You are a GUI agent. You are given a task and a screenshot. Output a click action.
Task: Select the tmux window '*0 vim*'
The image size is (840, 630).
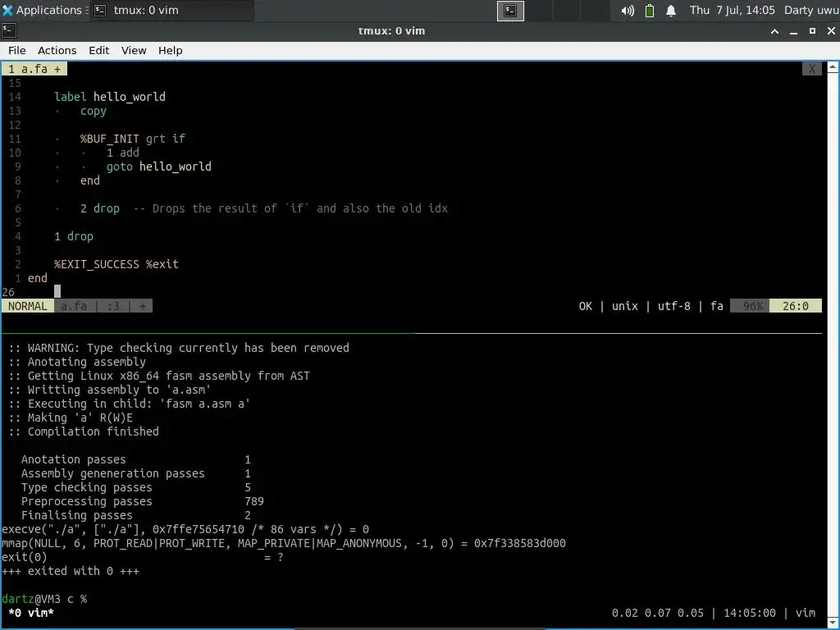[31, 613]
